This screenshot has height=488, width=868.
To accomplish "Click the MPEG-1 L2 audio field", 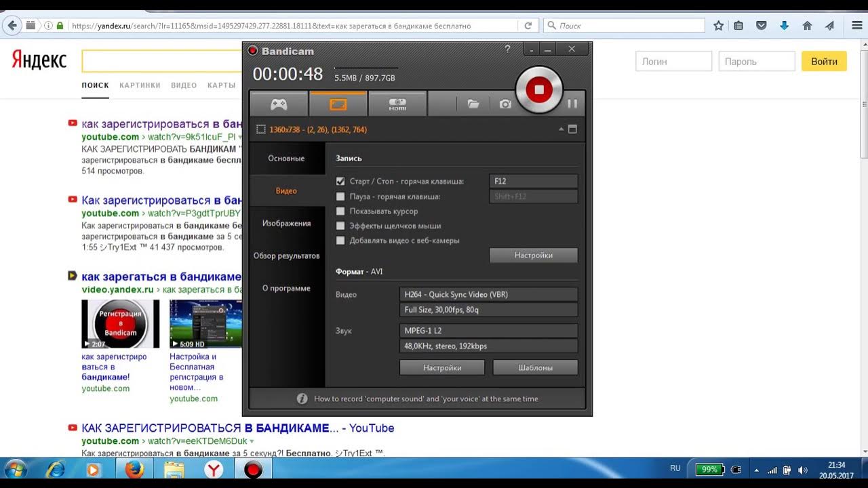I will click(488, 331).
